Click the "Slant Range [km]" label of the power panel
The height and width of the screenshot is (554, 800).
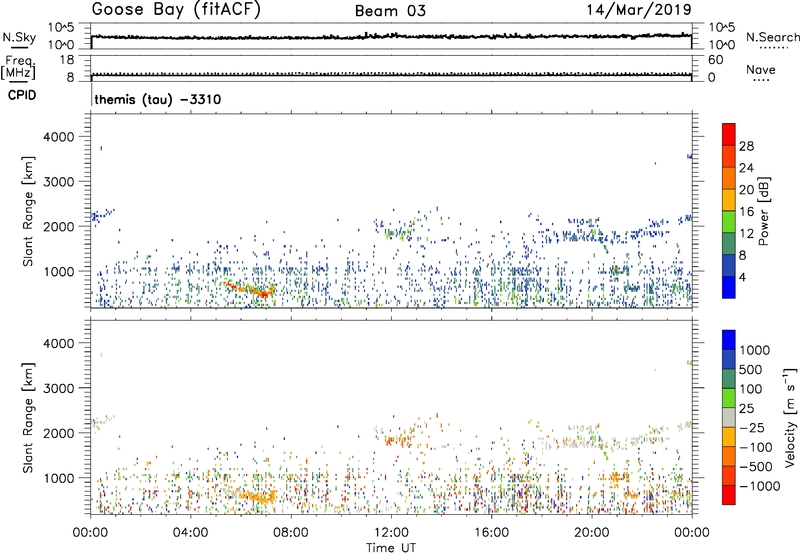(x=28, y=211)
